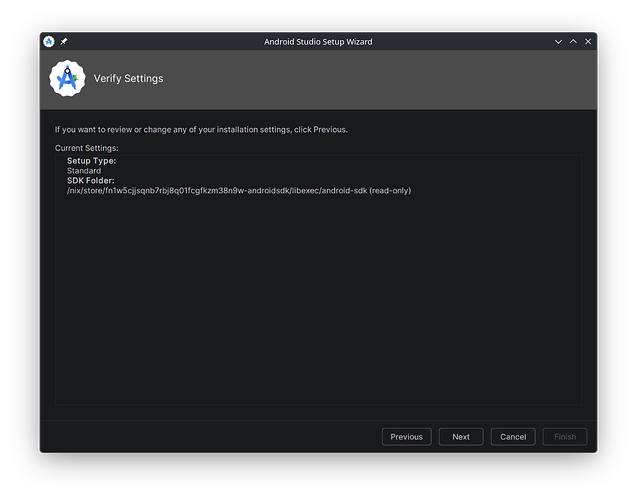
Task: Maximize the Setup Wizard window
Action: 573,41
